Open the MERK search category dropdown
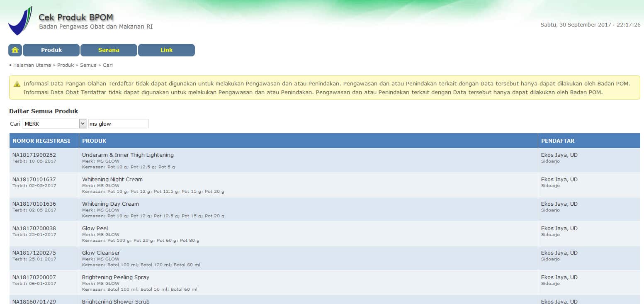 tap(54, 124)
